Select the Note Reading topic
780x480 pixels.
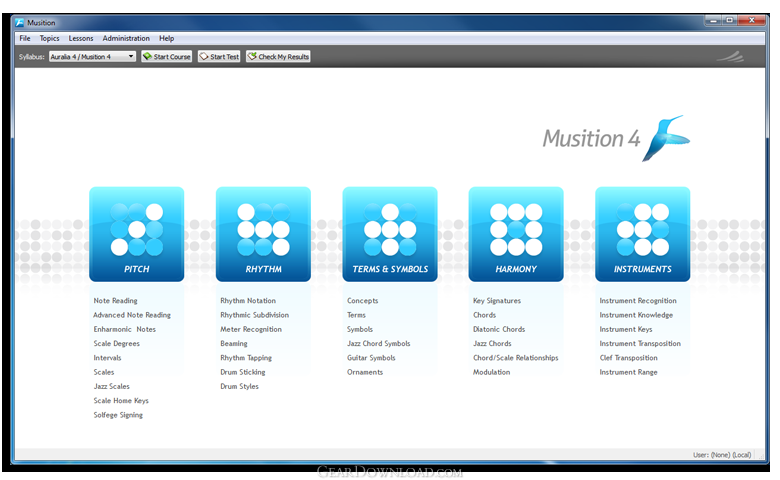click(115, 300)
